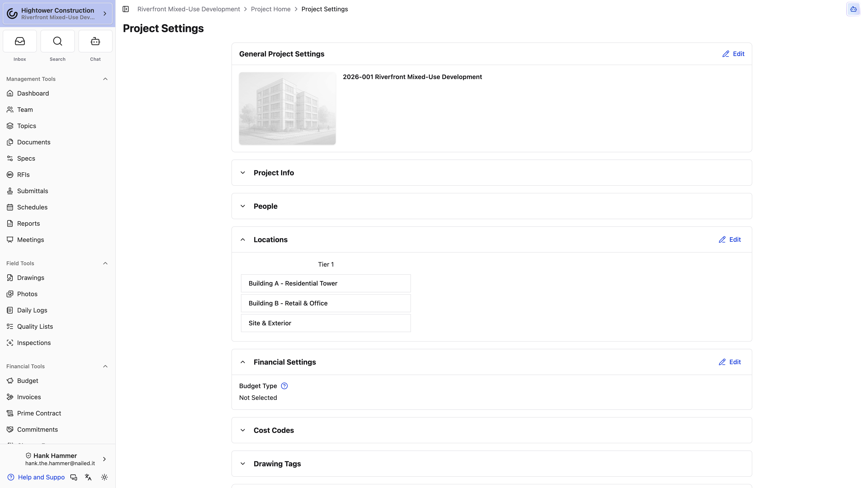The width and height of the screenshot is (868, 488).
Task: Open Hank Hammer user menu
Action: click(58, 459)
